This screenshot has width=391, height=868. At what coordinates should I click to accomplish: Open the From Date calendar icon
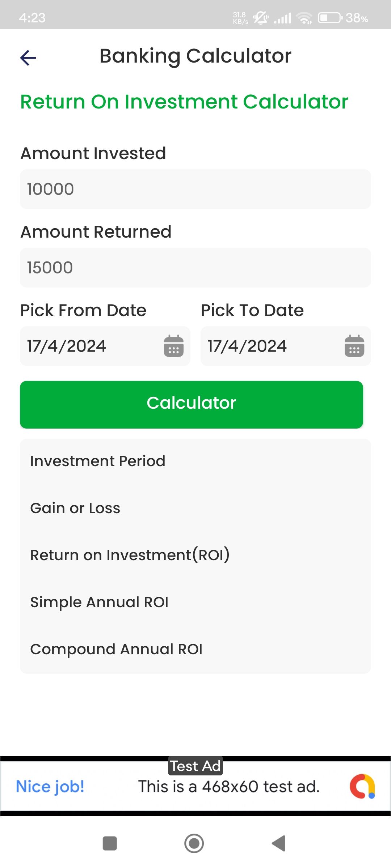[x=174, y=346]
